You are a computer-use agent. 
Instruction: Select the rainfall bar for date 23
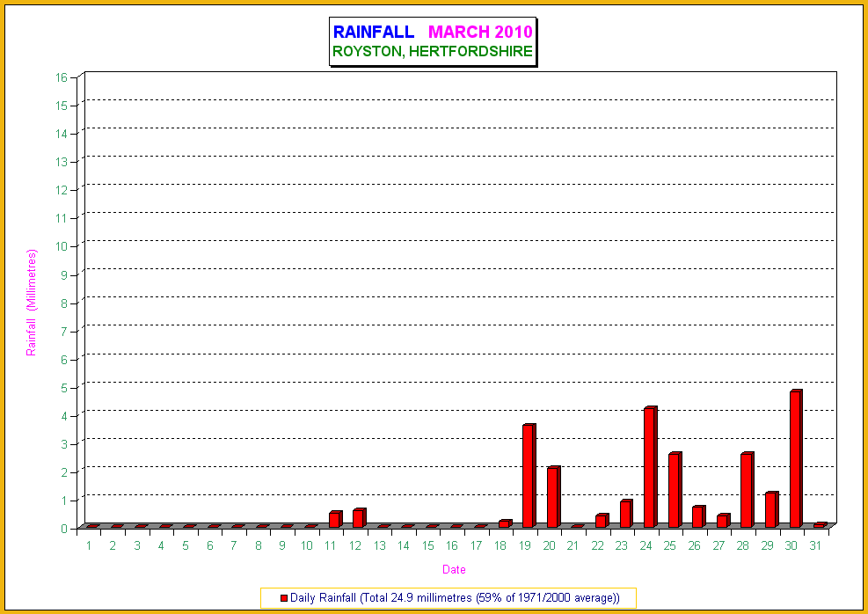pyautogui.click(x=626, y=513)
